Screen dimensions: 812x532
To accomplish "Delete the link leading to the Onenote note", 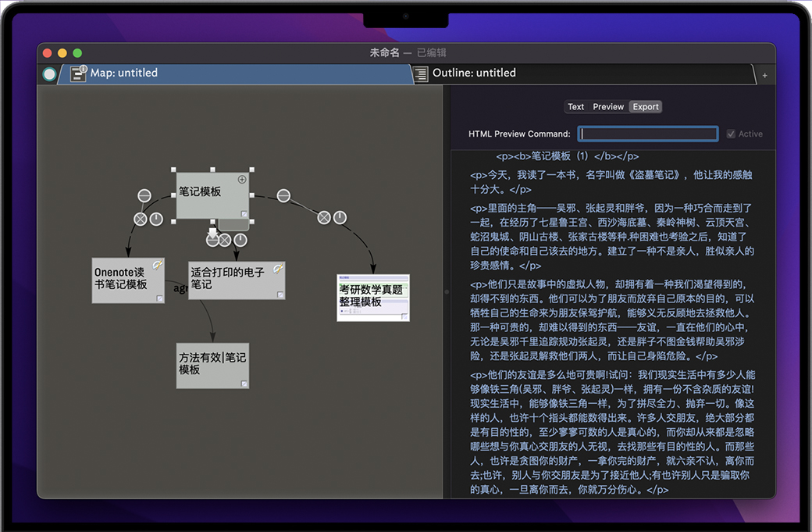I will pyautogui.click(x=140, y=219).
